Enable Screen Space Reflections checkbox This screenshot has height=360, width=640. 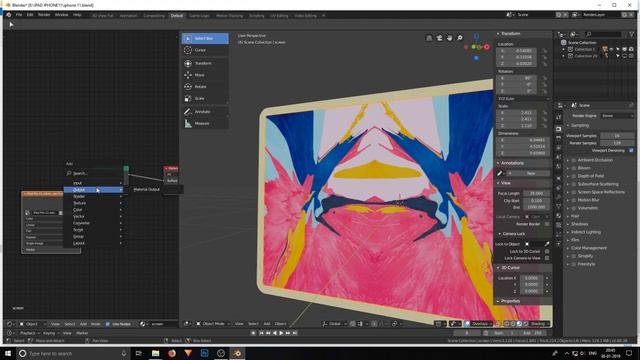tap(574, 192)
